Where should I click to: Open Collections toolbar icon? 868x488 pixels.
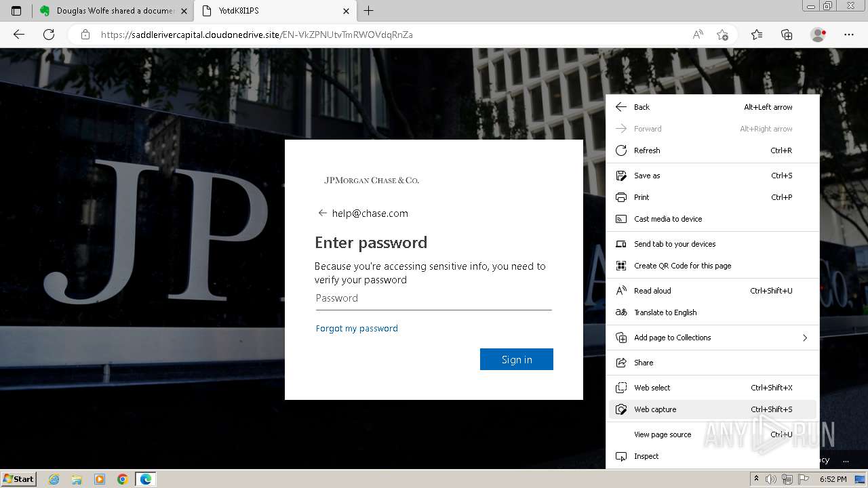point(787,35)
